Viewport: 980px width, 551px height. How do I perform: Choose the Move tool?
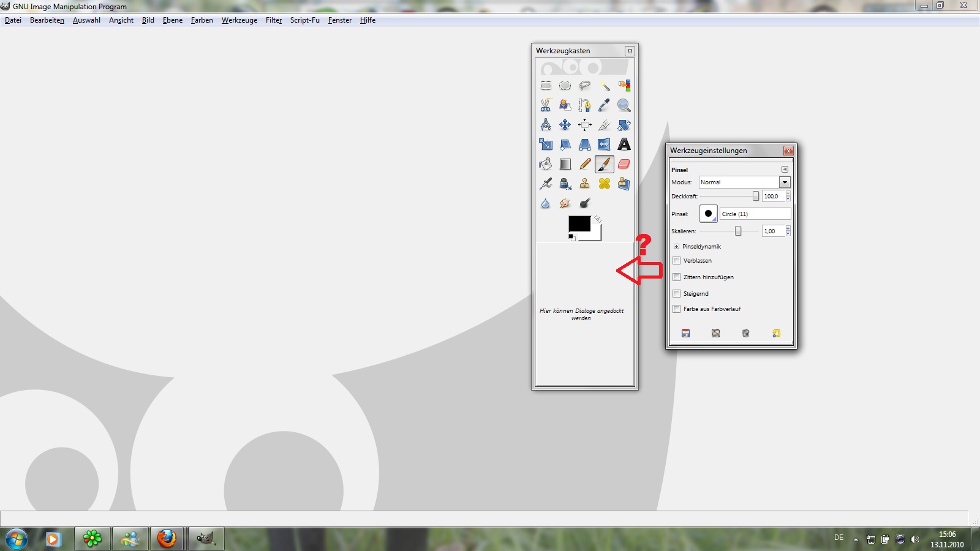[565, 125]
